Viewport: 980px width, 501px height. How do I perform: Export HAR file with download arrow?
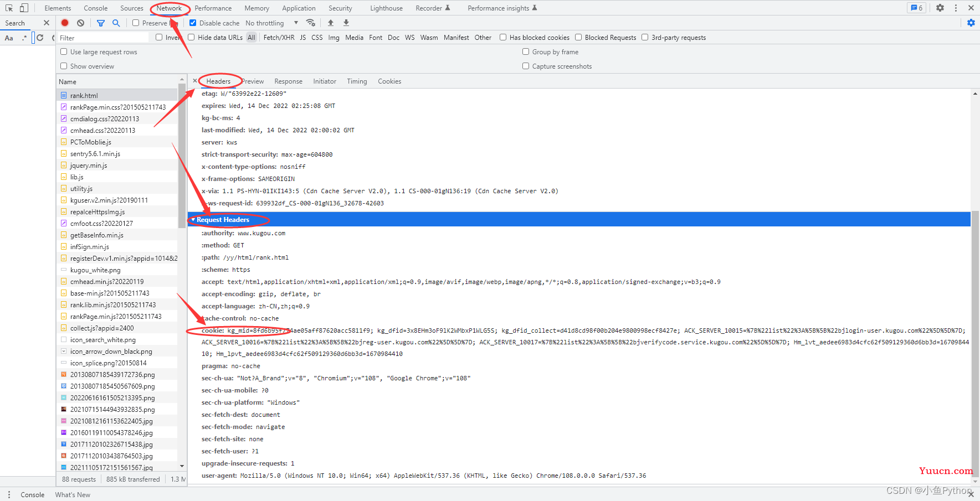pyautogui.click(x=346, y=23)
